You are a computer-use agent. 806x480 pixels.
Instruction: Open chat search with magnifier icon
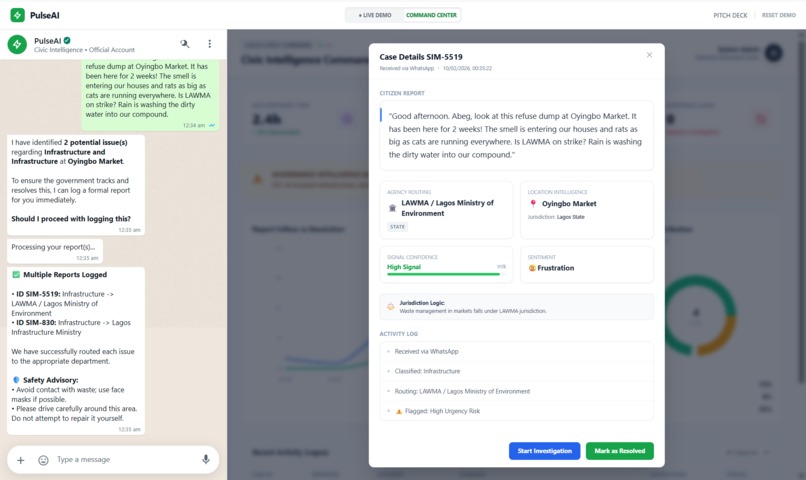click(x=185, y=44)
